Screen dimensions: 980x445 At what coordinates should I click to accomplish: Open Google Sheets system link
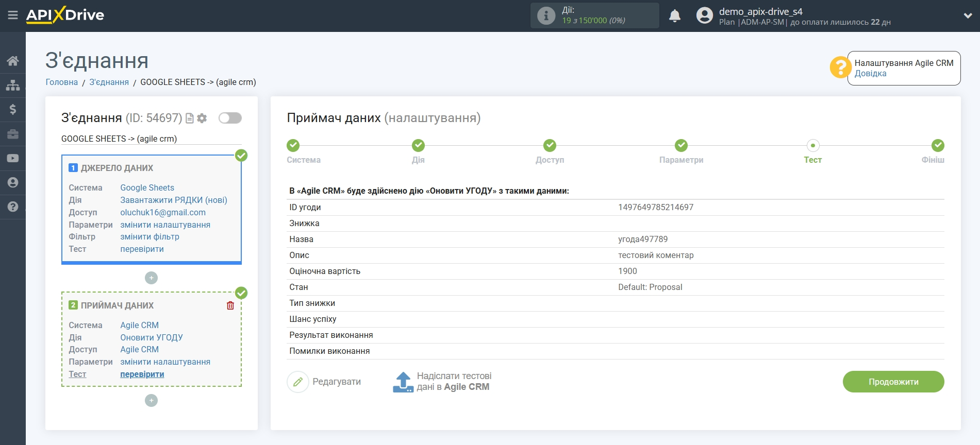147,187
